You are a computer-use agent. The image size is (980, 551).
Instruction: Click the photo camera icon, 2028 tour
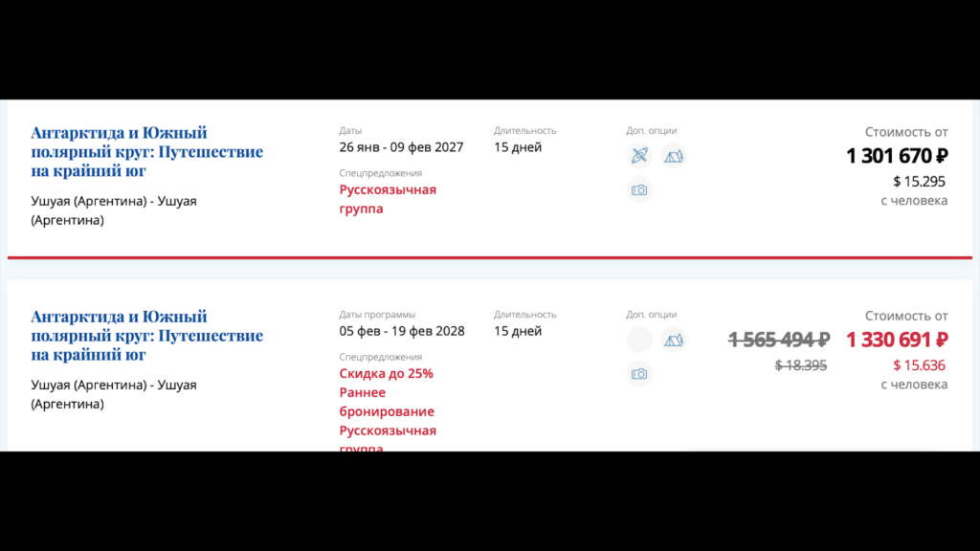point(639,374)
